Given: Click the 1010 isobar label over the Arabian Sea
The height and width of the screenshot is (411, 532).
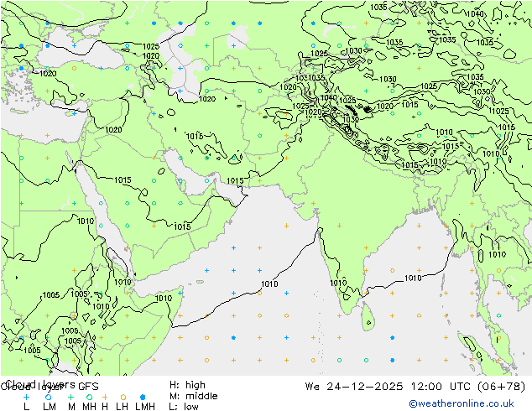Looking at the screenshot, I should click(269, 284).
